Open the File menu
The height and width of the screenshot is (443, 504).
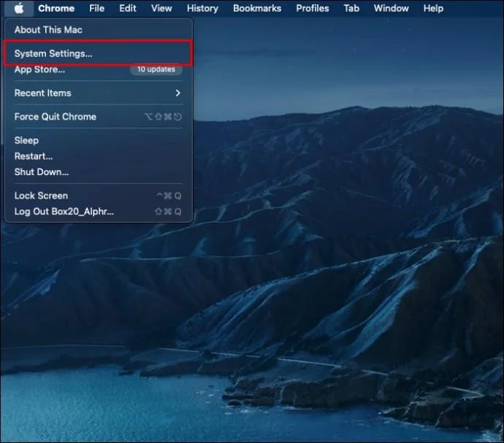[96, 8]
